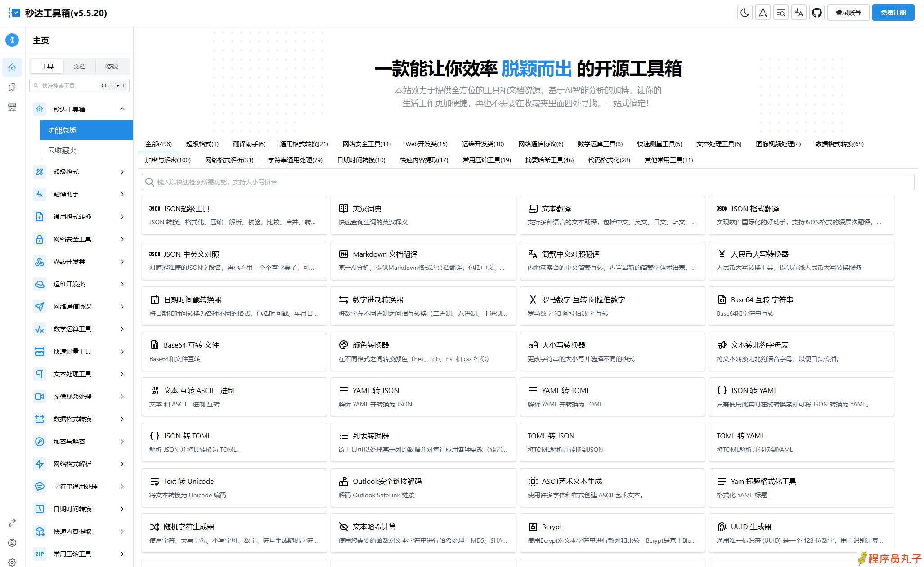Expand the 数学运算工具 sidebar group
The width and height of the screenshot is (924, 567).
tap(79, 329)
